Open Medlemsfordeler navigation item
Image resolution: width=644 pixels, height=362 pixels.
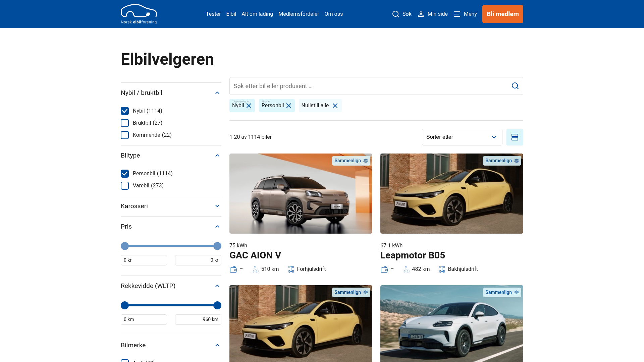click(x=299, y=14)
